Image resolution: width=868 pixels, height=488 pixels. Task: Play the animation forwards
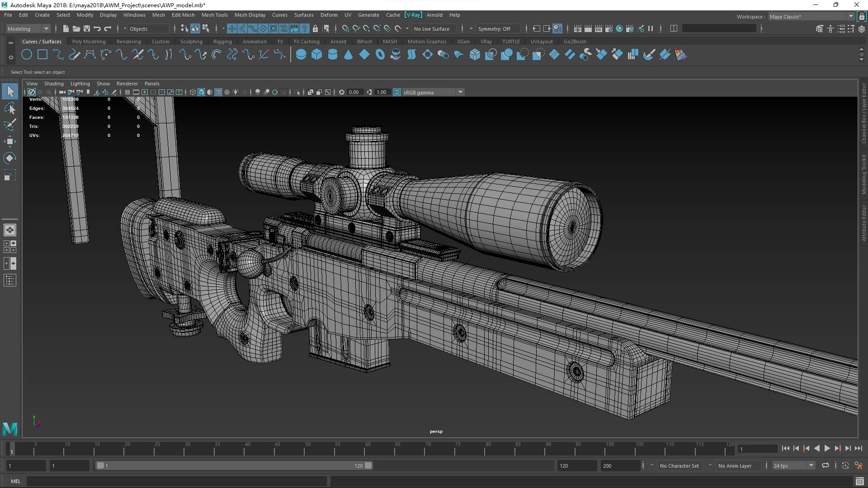pos(827,448)
